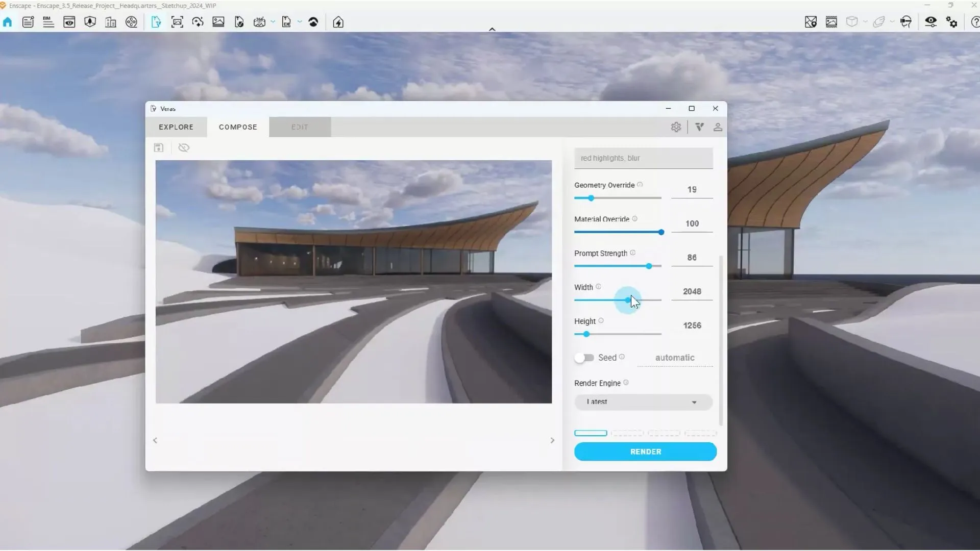Click the Height value 1256
The image size is (980, 551).
tap(692, 325)
